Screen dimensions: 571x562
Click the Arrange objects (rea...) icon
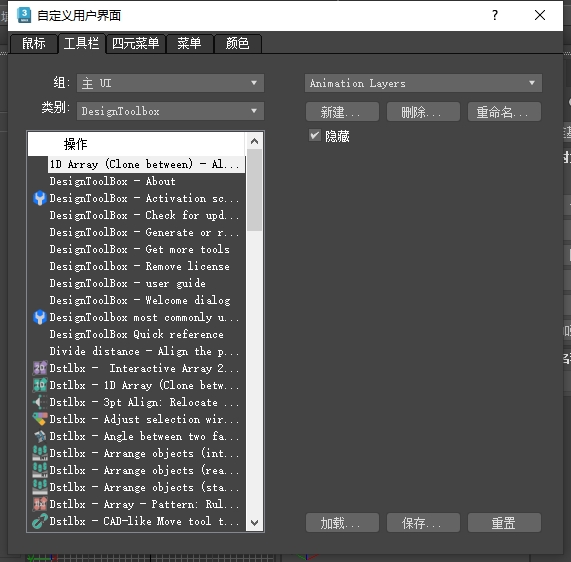[40, 470]
